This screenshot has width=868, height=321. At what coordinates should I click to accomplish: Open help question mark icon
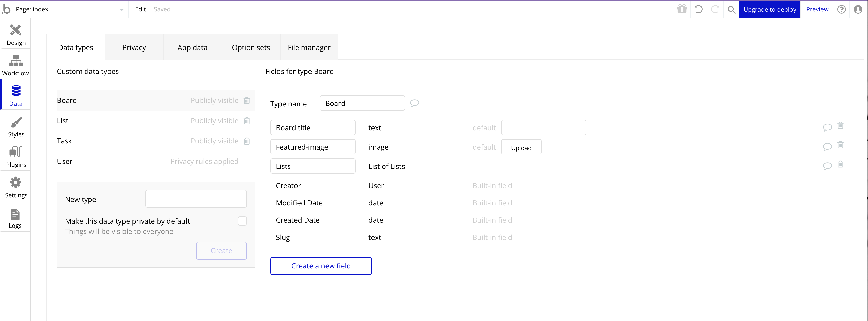point(841,9)
